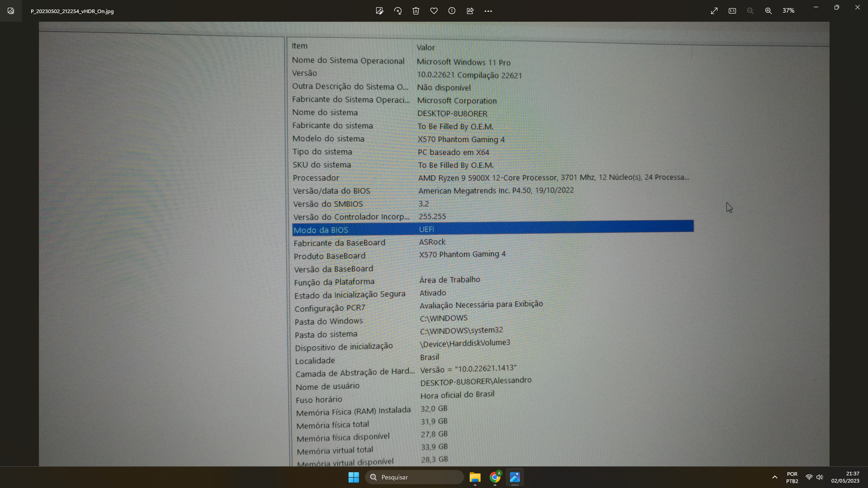Open the edit image tool
The height and width of the screenshot is (488, 868).
pyautogui.click(x=380, y=11)
